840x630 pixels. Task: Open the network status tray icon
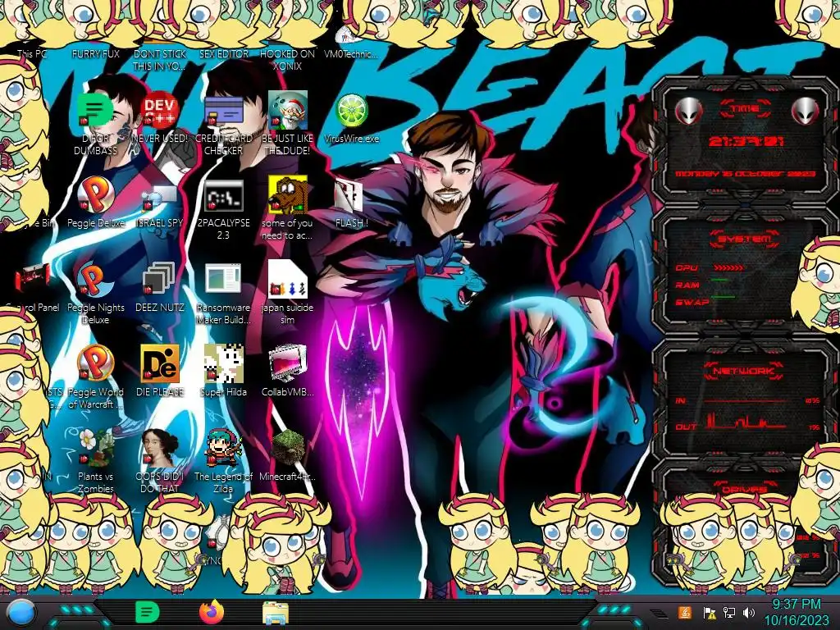point(729,613)
